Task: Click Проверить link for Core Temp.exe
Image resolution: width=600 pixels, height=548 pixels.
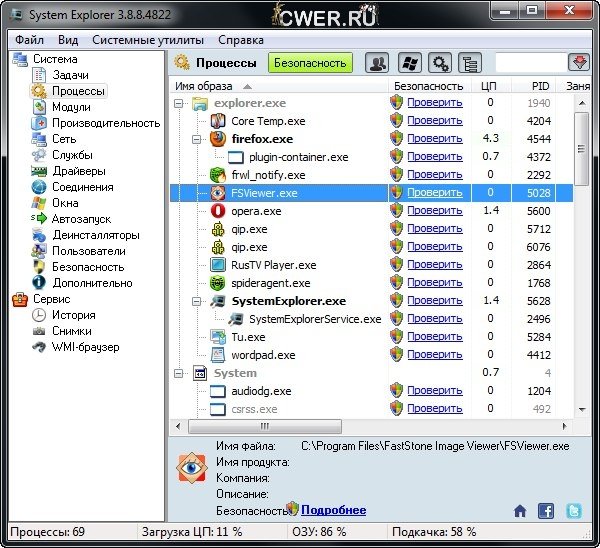Action: (435, 121)
